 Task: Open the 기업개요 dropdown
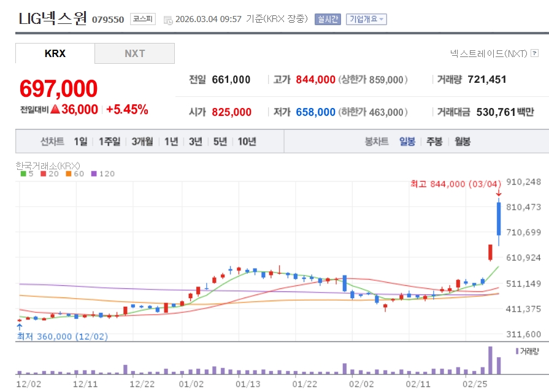point(366,19)
